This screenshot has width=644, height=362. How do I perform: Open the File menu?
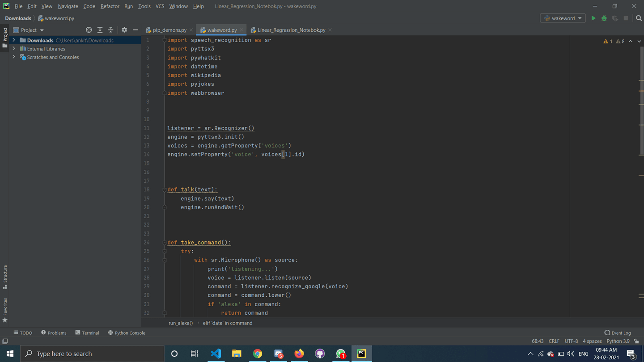click(x=18, y=6)
